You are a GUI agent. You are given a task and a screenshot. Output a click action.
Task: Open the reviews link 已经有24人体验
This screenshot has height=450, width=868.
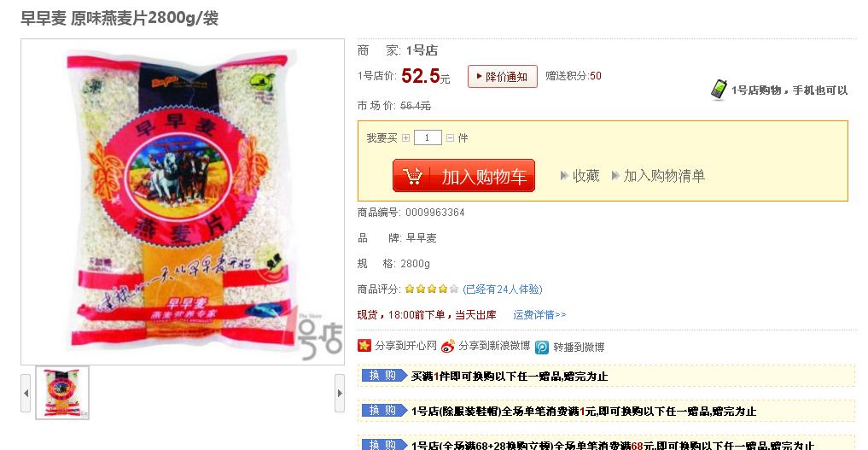(x=502, y=289)
